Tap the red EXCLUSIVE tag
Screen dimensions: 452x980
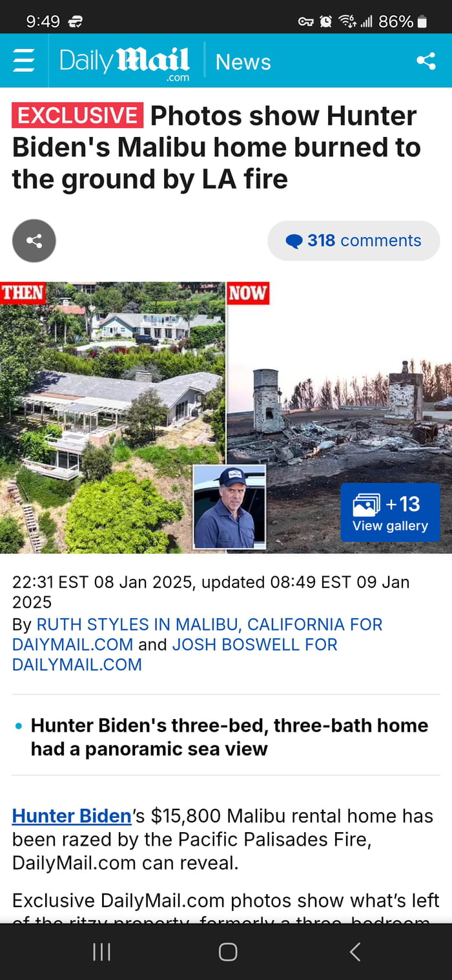[77, 116]
